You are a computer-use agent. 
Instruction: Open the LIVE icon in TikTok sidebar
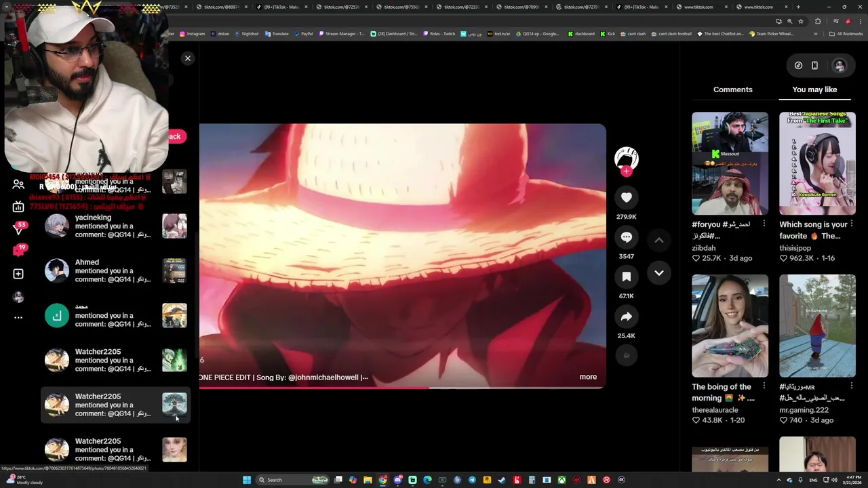(18, 207)
